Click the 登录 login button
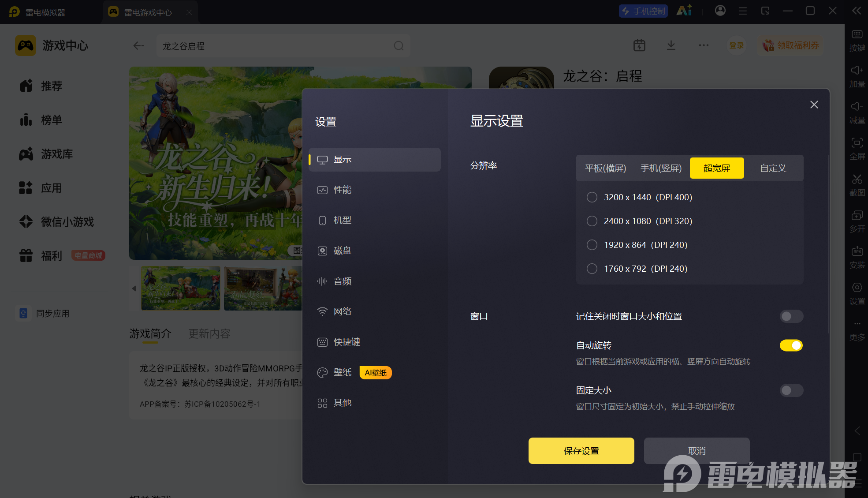 coord(736,45)
